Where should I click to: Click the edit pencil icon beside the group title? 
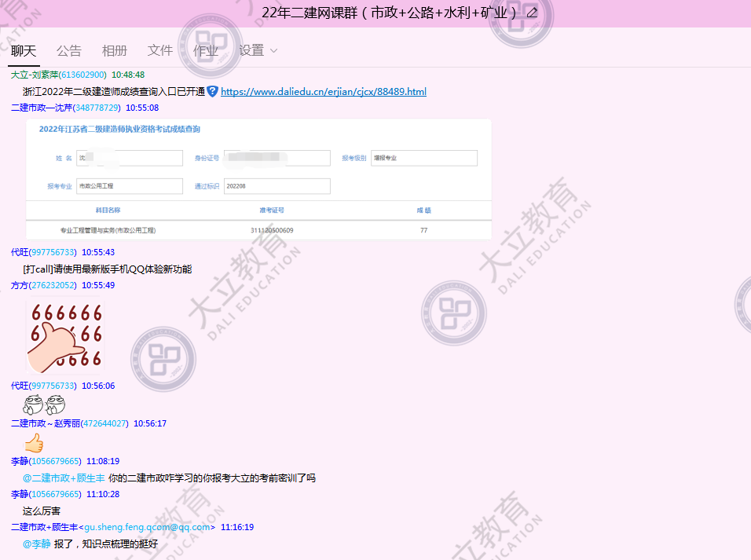pyautogui.click(x=532, y=13)
